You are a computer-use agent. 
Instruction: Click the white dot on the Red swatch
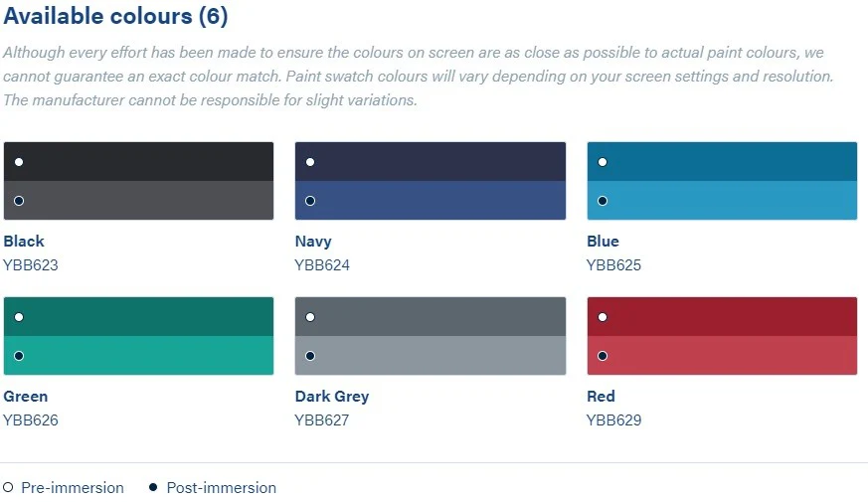603,317
